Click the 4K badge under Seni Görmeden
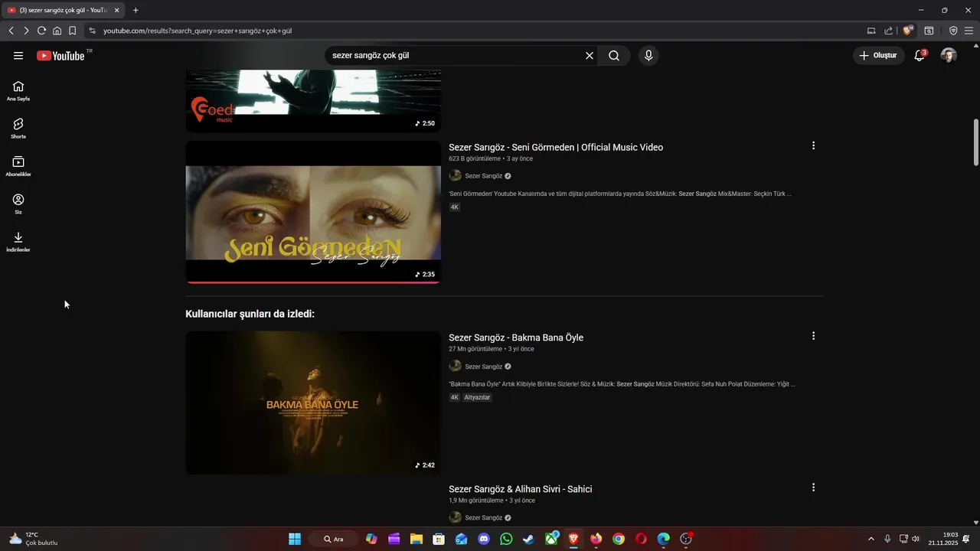 click(x=455, y=207)
